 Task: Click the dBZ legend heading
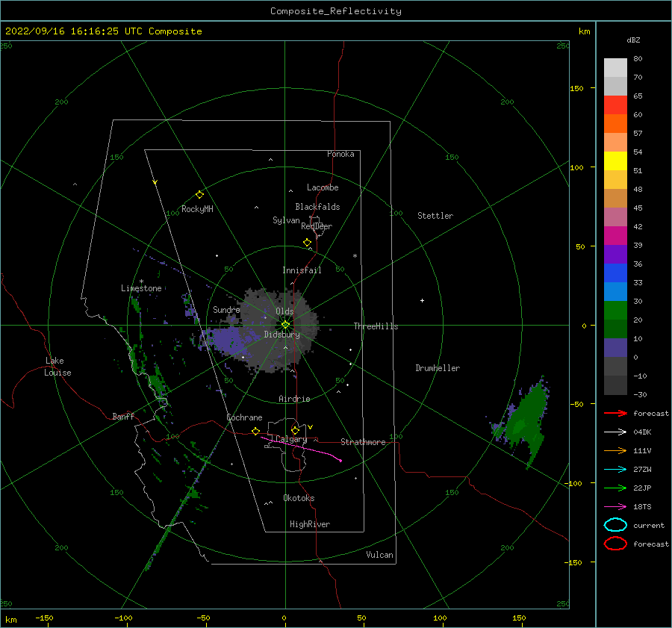coord(633,40)
